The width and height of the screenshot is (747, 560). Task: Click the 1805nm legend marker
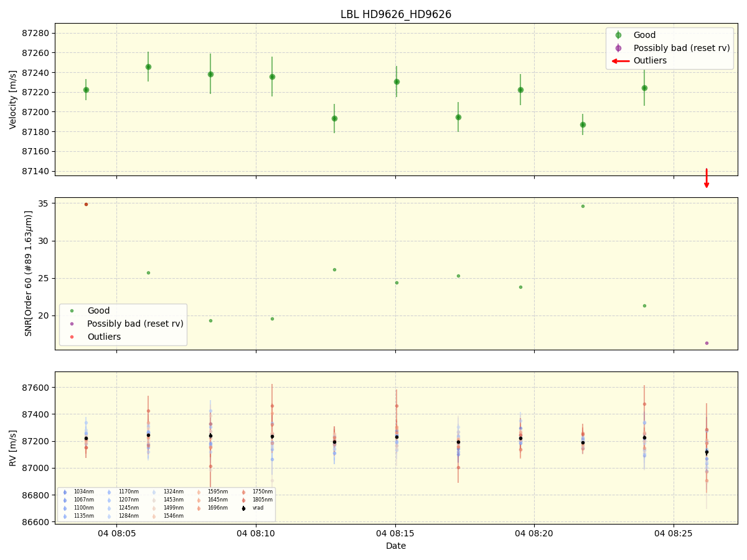243,500
